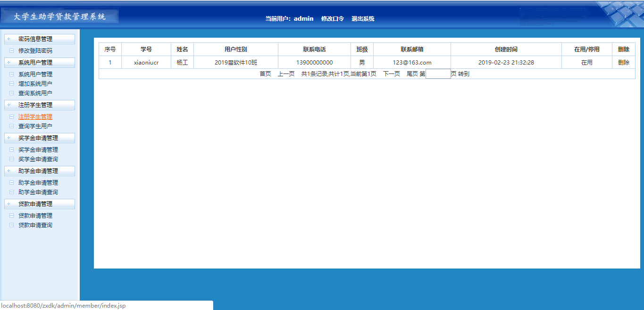Click 修改口令 in the top header
The image size is (644, 310).
[333, 19]
